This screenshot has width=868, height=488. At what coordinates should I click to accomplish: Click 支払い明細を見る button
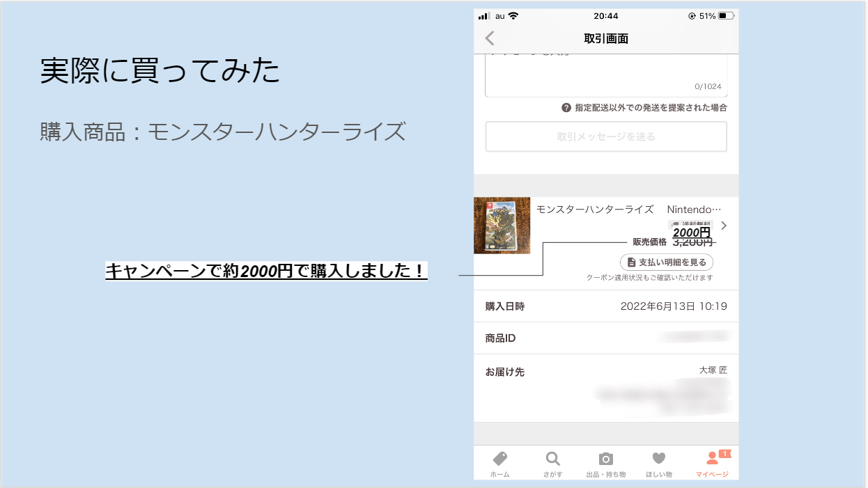pyautogui.click(x=667, y=262)
